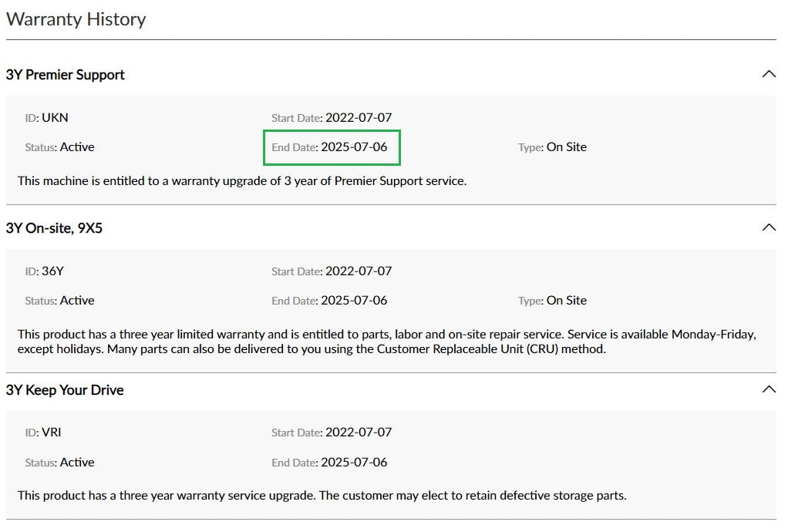Click the ID: 36Y field
The width and height of the screenshot is (785, 532).
(x=45, y=271)
